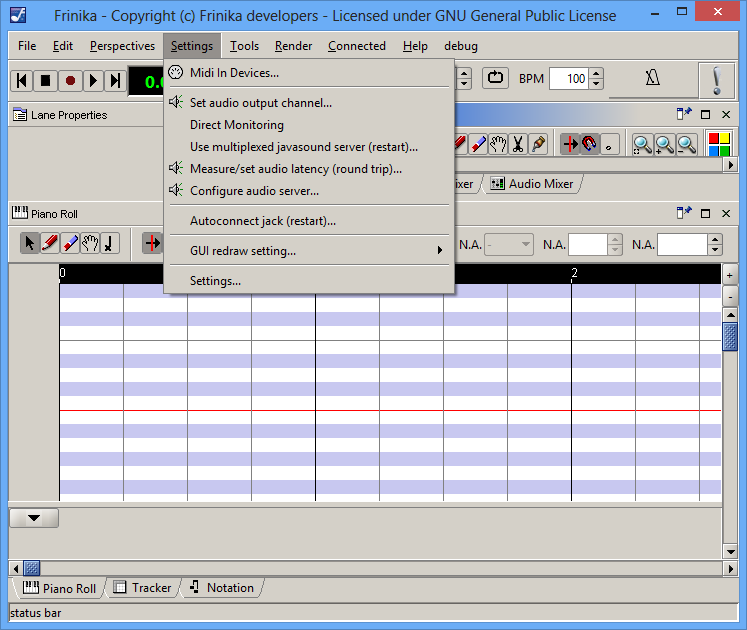
Task: Select the scissors split tool
Action: click(517, 144)
